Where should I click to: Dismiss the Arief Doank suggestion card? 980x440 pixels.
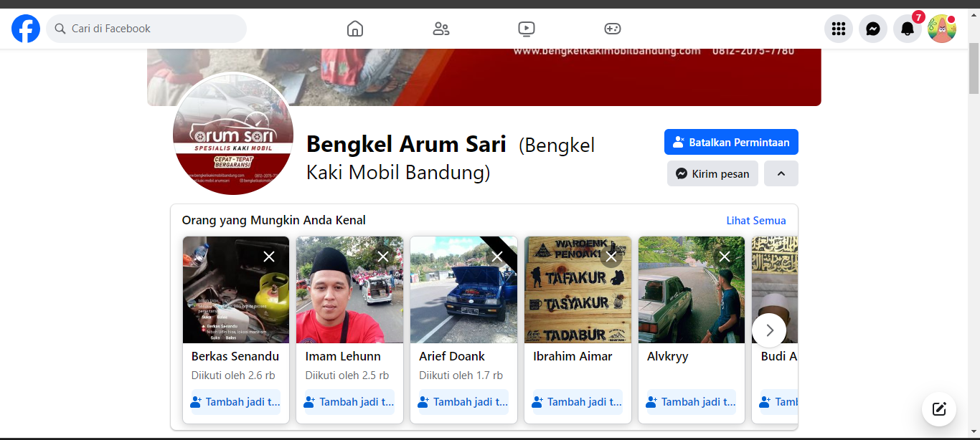coord(497,257)
